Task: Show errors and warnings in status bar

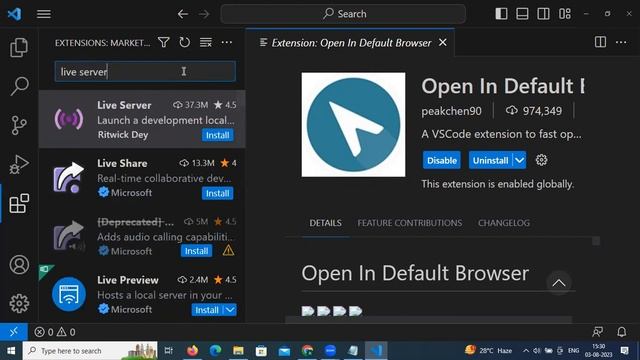Action: click(x=55, y=332)
